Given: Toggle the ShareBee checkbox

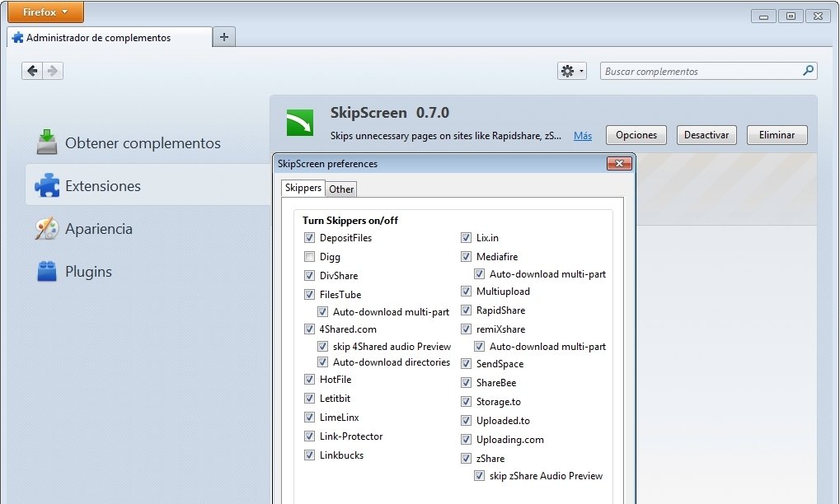Looking at the screenshot, I should [x=466, y=383].
